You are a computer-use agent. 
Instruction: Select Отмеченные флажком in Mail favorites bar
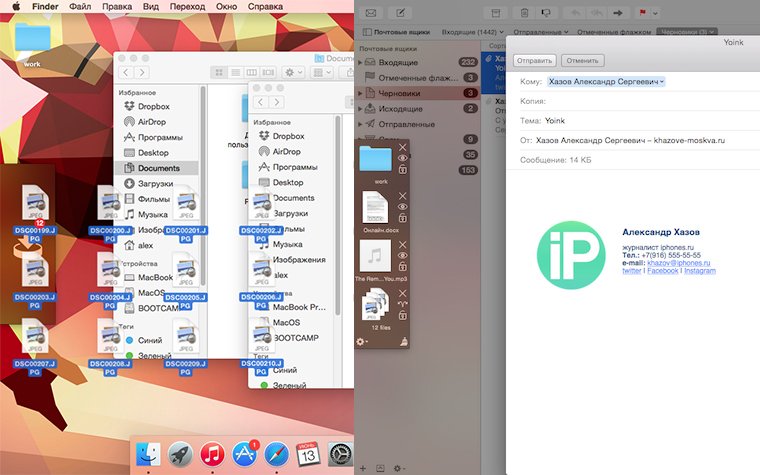614,32
